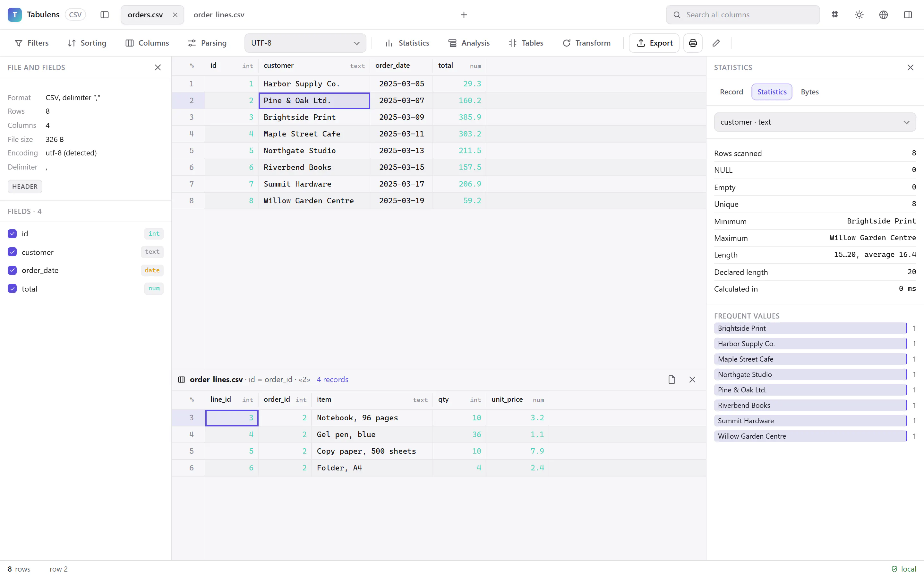Open the Transform tool

(x=586, y=43)
